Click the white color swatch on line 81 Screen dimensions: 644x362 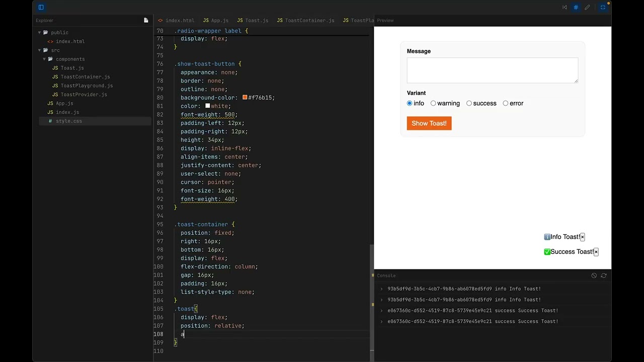(207, 106)
